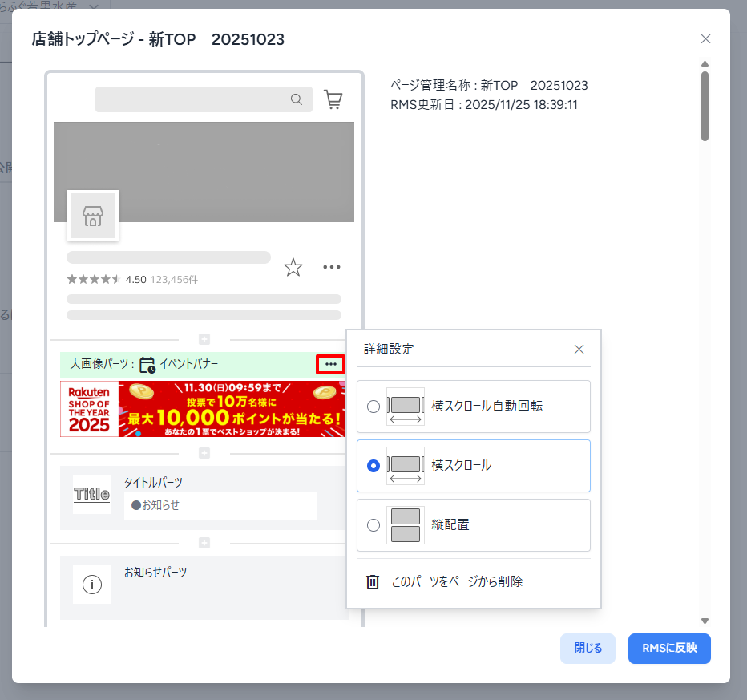This screenshot has height=700, width=747.
Task: Click the RMSに反映 button
Action: click(669, 648)
